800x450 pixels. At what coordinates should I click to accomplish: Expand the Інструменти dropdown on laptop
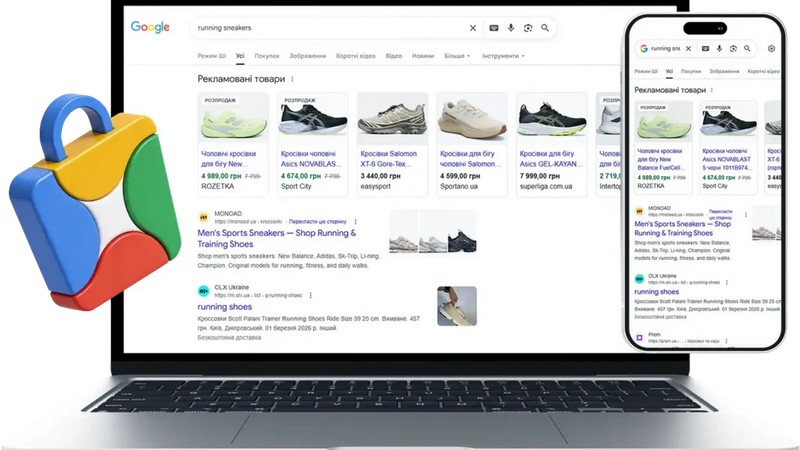[503, 56]
